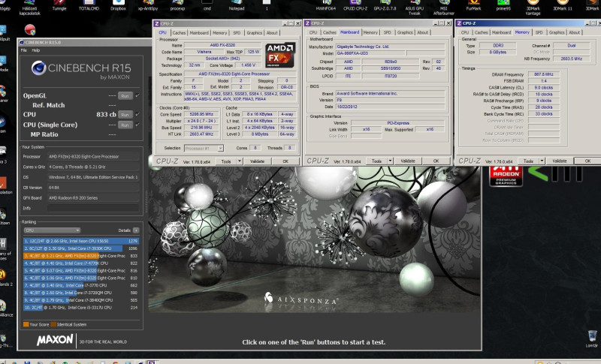Select ranking row Intel Core i5-3317U
This screenshot has width=601, height=364.
click(81, 308)
